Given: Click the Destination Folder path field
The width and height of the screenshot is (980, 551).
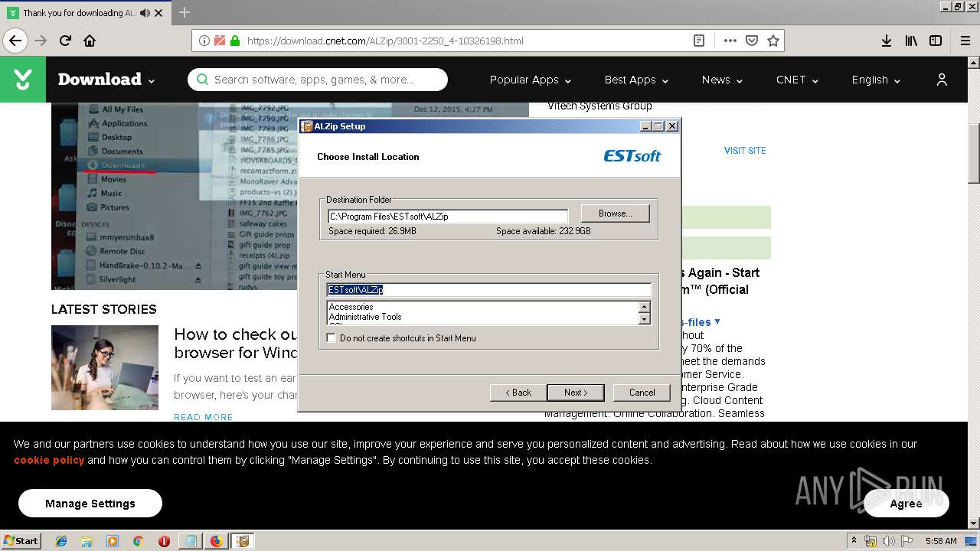Looking at the screenshot, I should coord(448,216).
